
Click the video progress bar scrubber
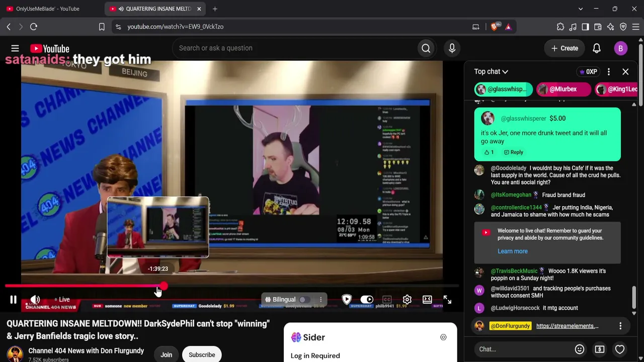[165, 287]
